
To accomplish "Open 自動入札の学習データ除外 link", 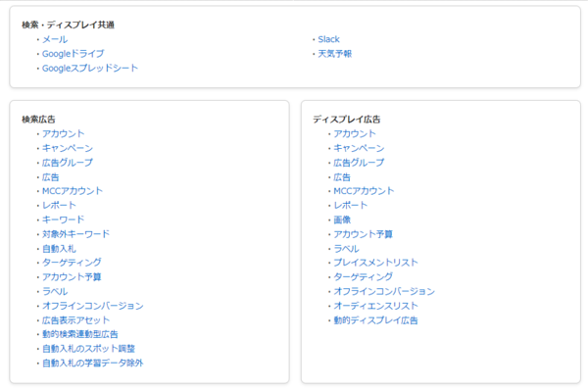I will 93,363.
